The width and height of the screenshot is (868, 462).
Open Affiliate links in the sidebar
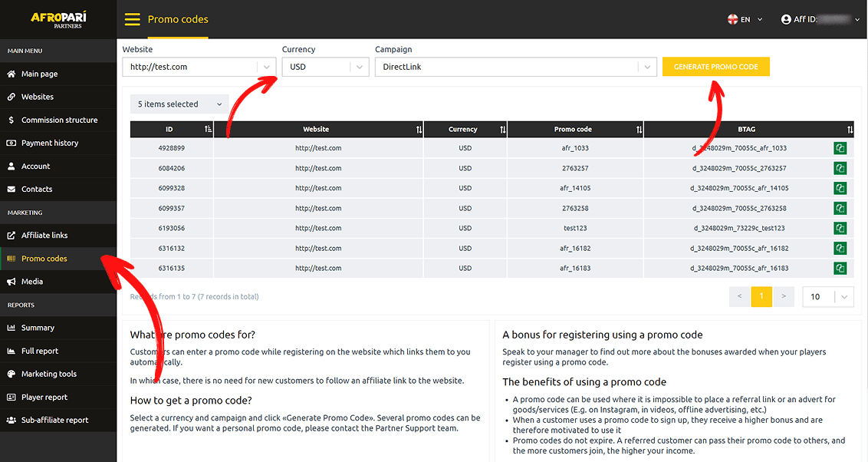point(44,236)
